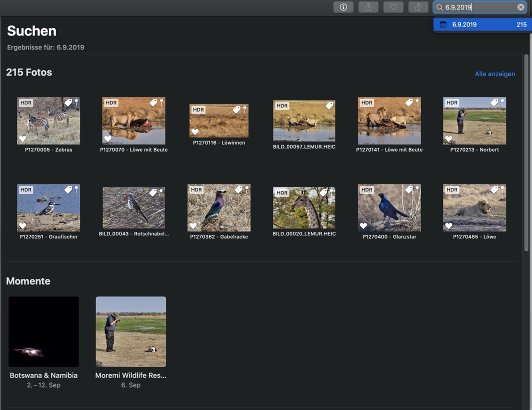Screen dimensions: 532x410
Task: Toggle favorite heart on the Löwinnen photo
Action: (195, 132)
